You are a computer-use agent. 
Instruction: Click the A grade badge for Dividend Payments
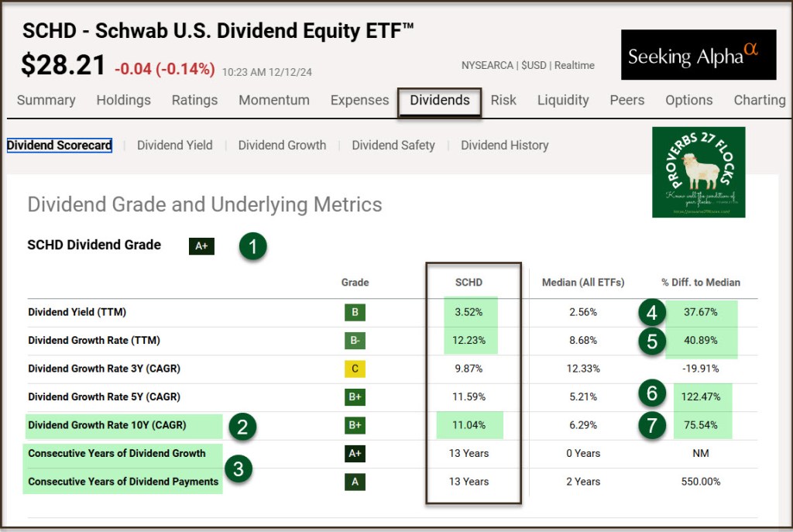tap(355, 482)
